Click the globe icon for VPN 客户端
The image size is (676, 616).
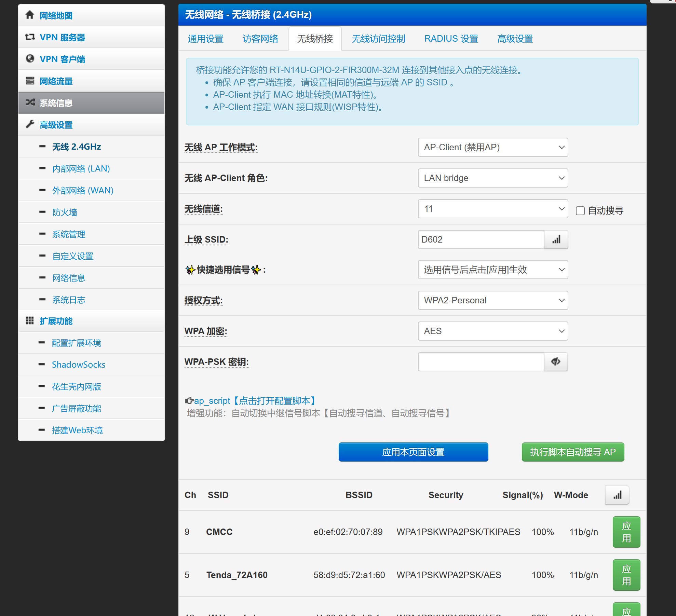pyautogui.click(x=30, y=59)
